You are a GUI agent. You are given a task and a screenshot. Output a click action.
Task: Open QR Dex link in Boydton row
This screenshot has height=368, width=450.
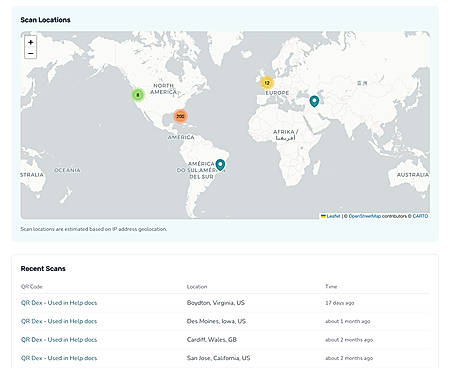[59, 303]
